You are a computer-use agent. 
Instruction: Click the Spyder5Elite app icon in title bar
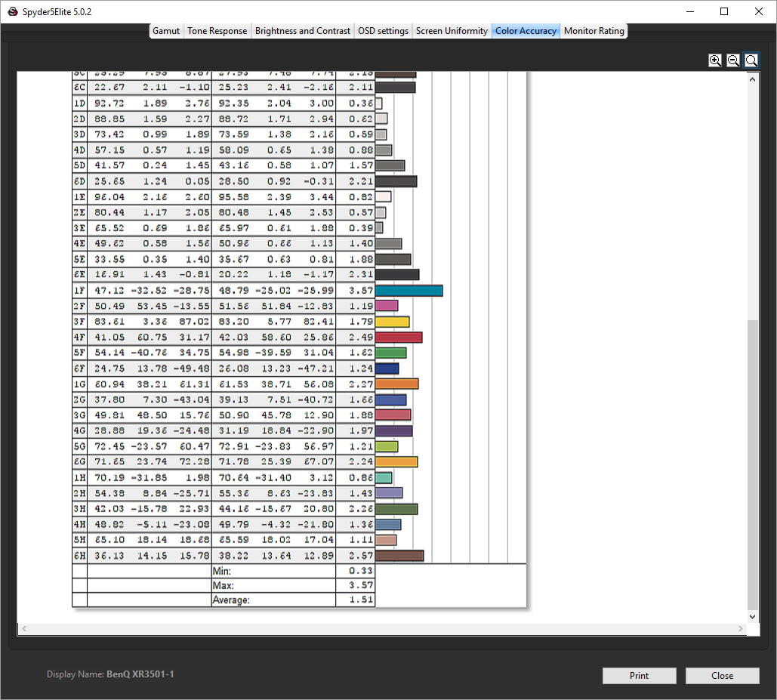(13, 11)
